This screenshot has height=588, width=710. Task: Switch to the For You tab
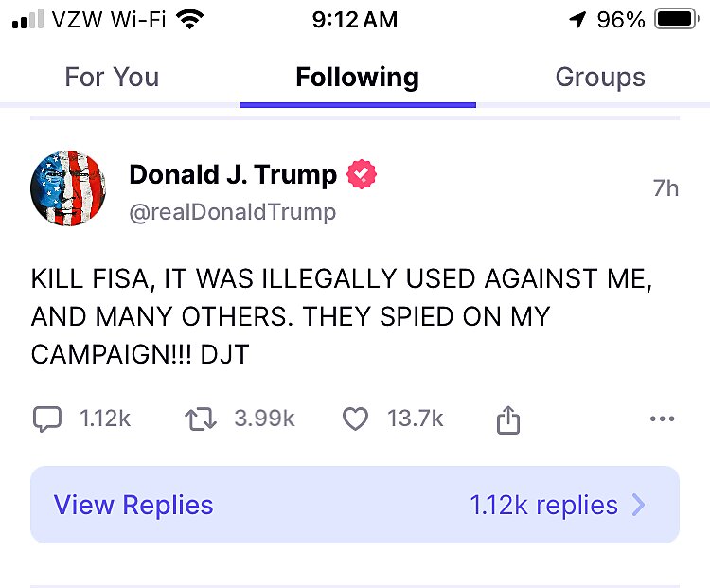[112, 78]
